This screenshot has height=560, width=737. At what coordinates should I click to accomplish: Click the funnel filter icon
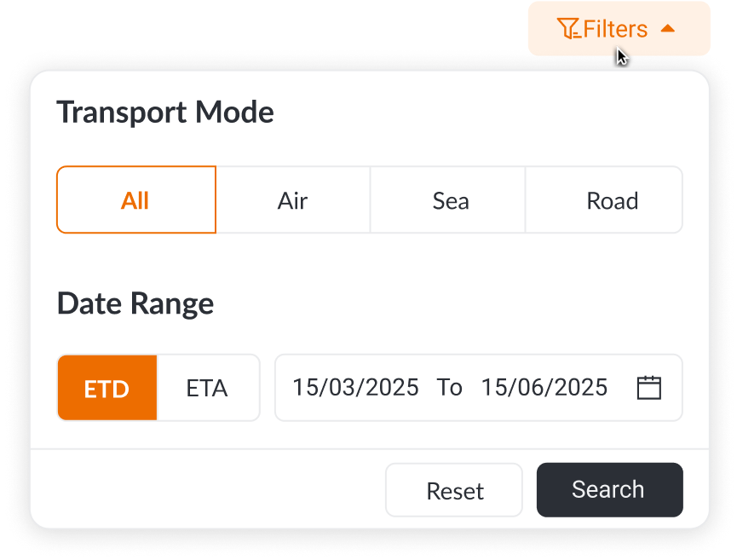568,29
